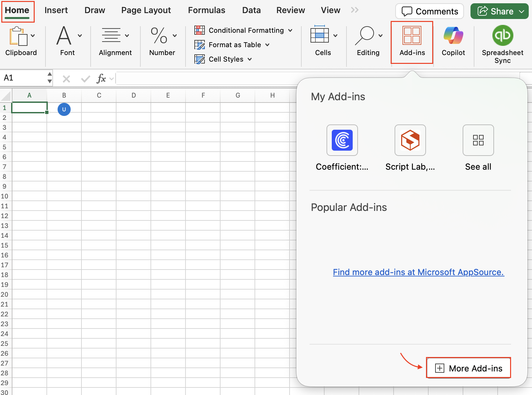This screenshot has width=532, height=395.
Task: Click the Add-ins ribbon icon
Action: 412,36
